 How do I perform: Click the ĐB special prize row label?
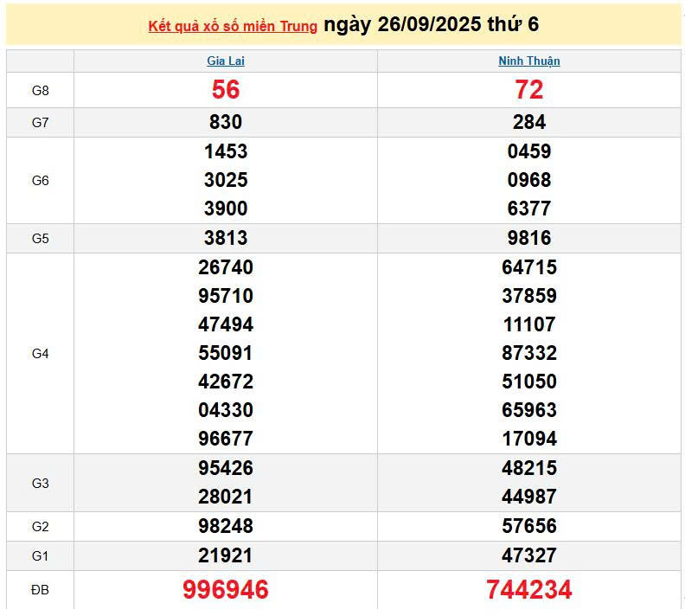pyautogui.click(x=40, y=590)
